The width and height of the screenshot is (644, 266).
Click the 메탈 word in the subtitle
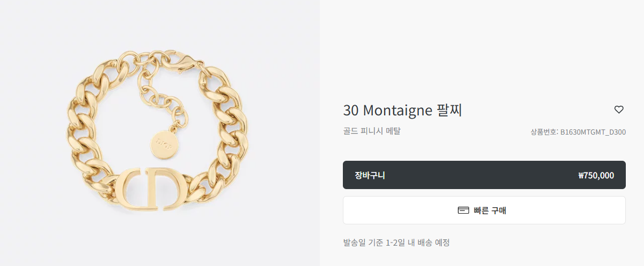click(x=393, y=130)
